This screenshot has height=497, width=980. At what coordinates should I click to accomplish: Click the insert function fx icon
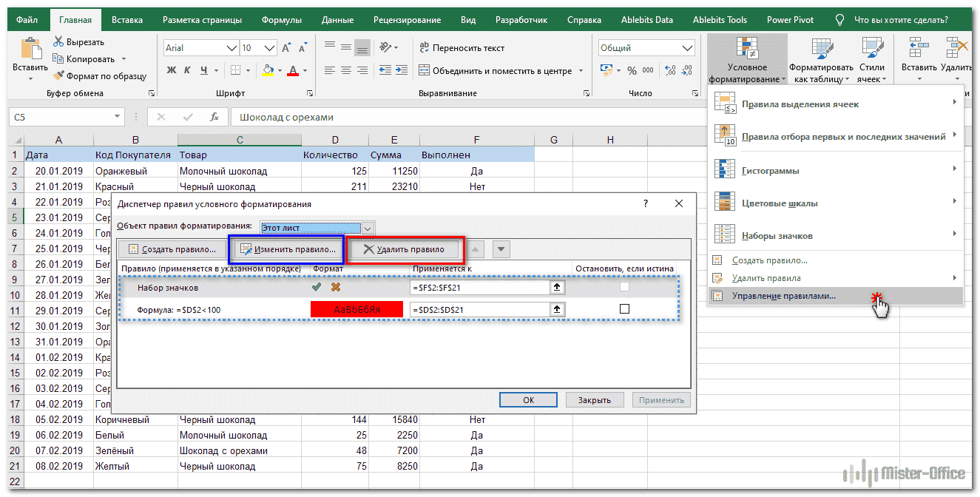click(x=214, y=117)
